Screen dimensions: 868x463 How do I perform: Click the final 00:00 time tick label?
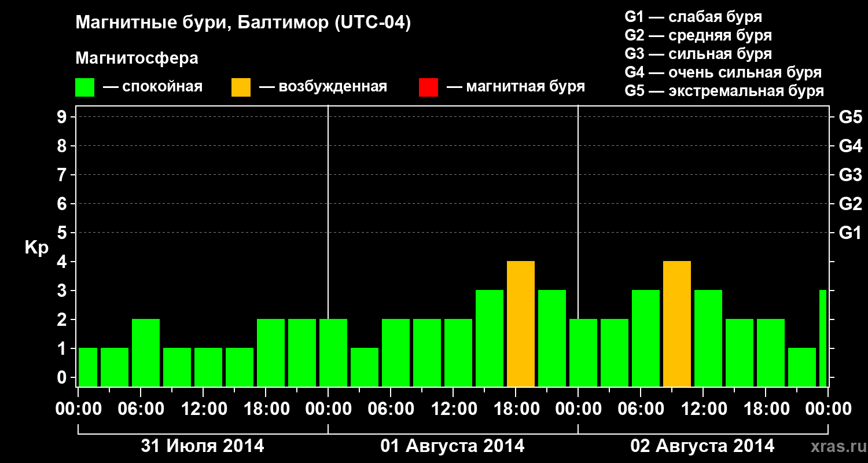[829, 409]
